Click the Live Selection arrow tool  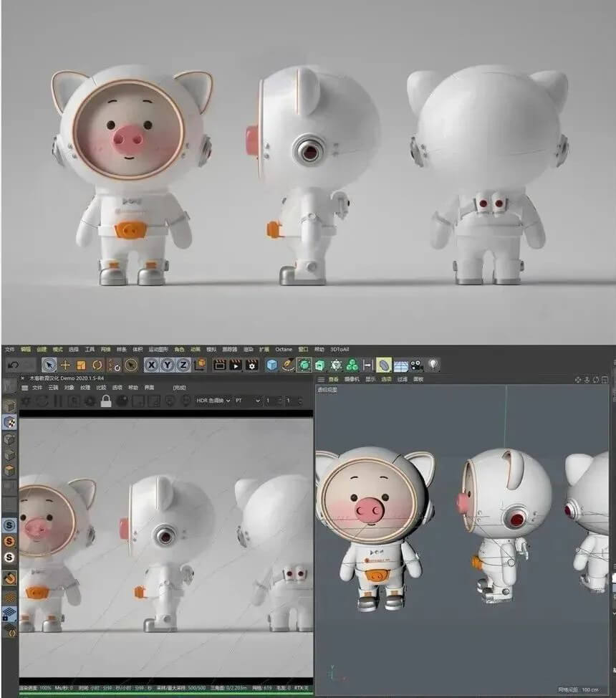[49, 365]
